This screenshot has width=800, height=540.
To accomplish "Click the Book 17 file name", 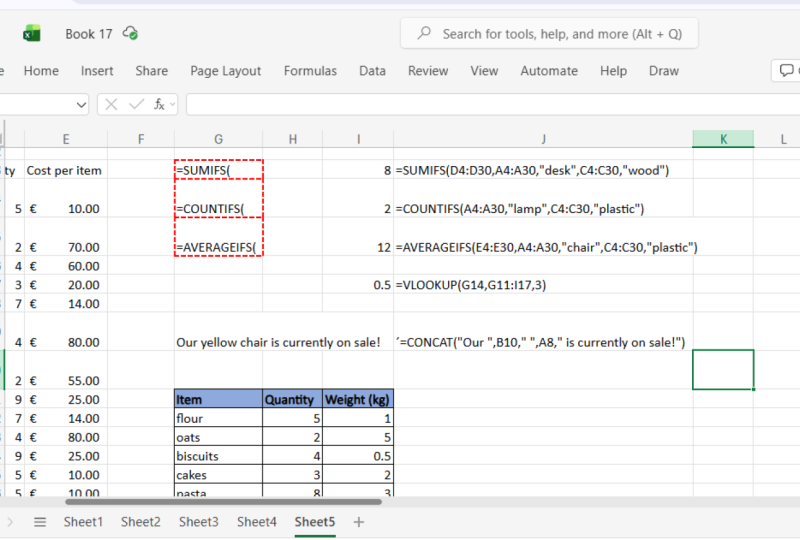I will 89,34.
